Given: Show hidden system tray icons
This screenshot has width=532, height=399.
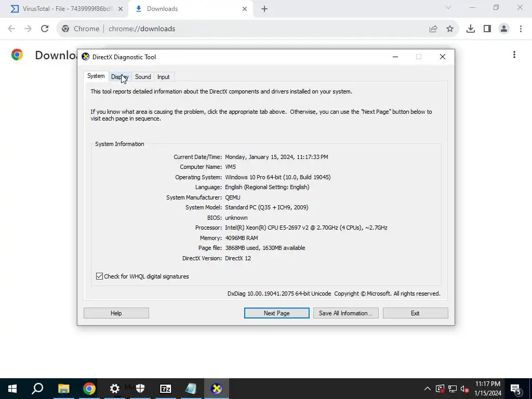Looking at the screenshot, I should [x=428, y=389].
